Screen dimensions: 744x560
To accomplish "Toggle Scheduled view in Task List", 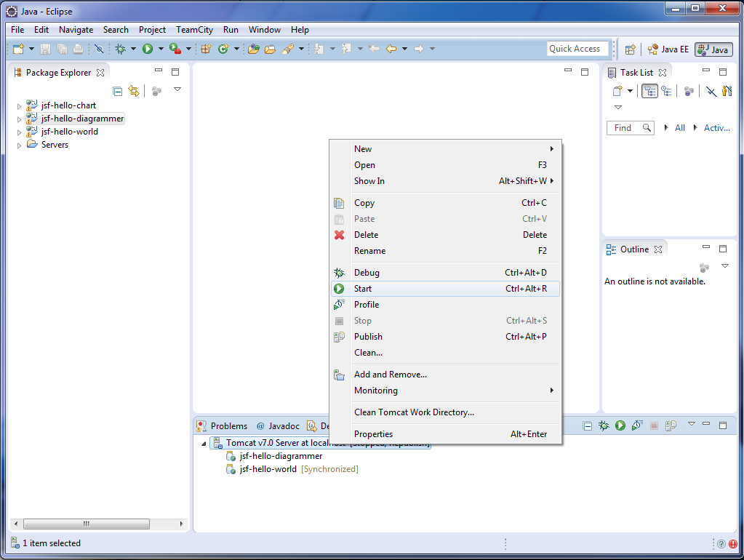I will click(665, 91).
